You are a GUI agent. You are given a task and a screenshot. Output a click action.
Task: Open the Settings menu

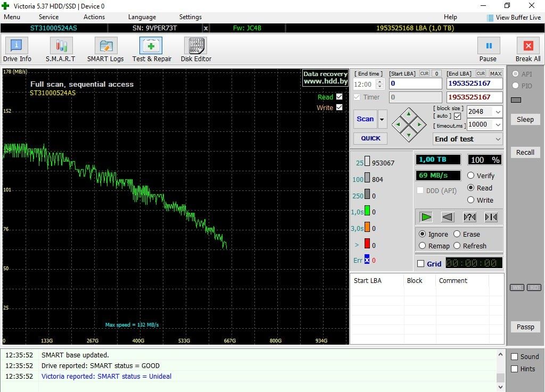click(190, 17)
